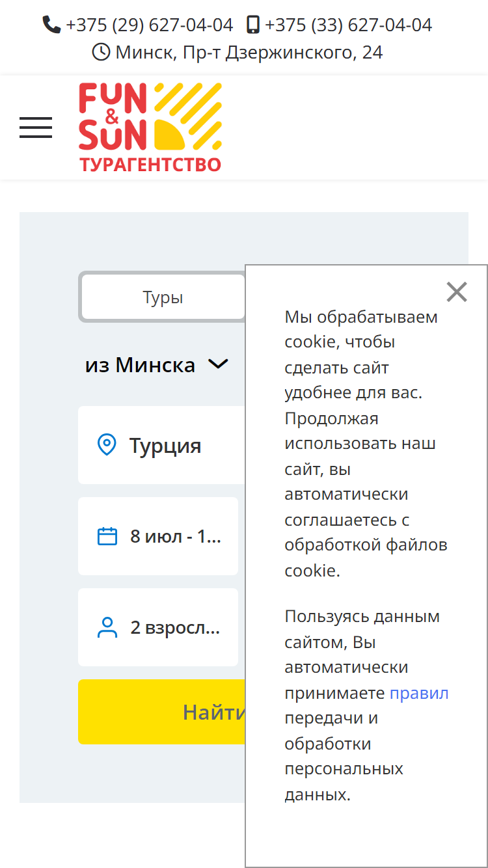488x868 pixels.
Task: Expand the chevron next to из Минска
Action: (218, 364)
